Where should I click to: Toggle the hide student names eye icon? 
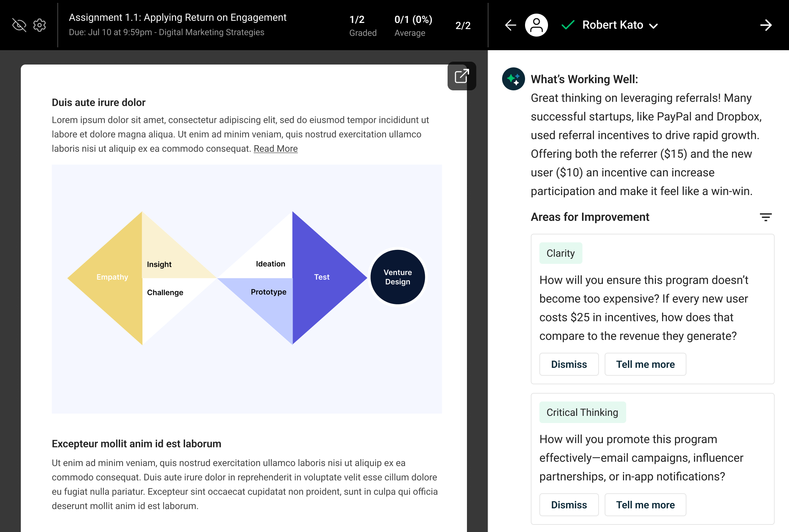tap(19, 25)
